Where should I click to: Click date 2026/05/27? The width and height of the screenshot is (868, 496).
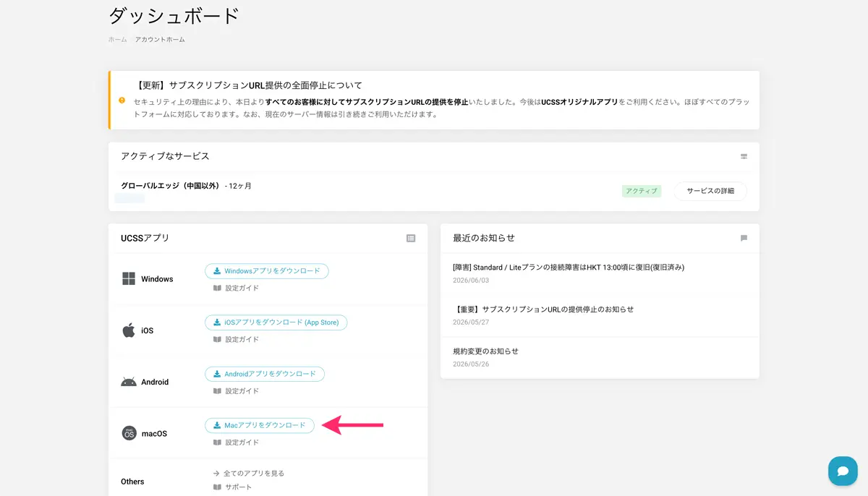[471, 322]
